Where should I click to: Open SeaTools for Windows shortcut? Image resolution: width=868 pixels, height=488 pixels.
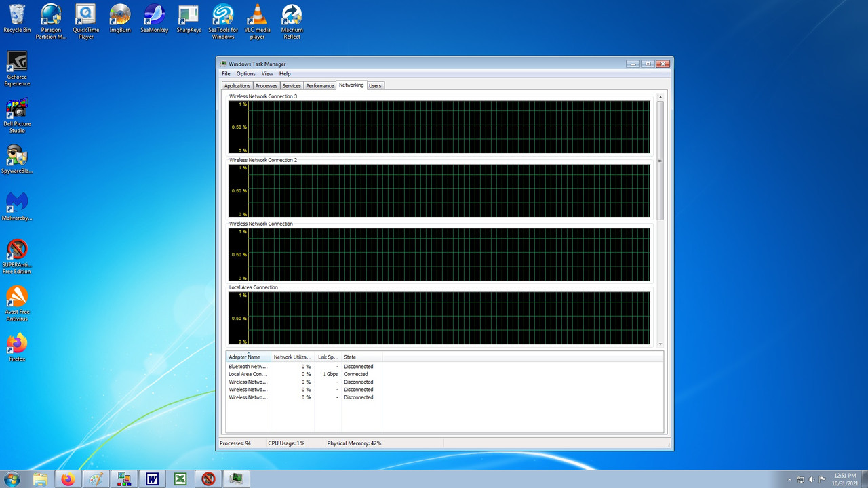[x=223, y=21]
